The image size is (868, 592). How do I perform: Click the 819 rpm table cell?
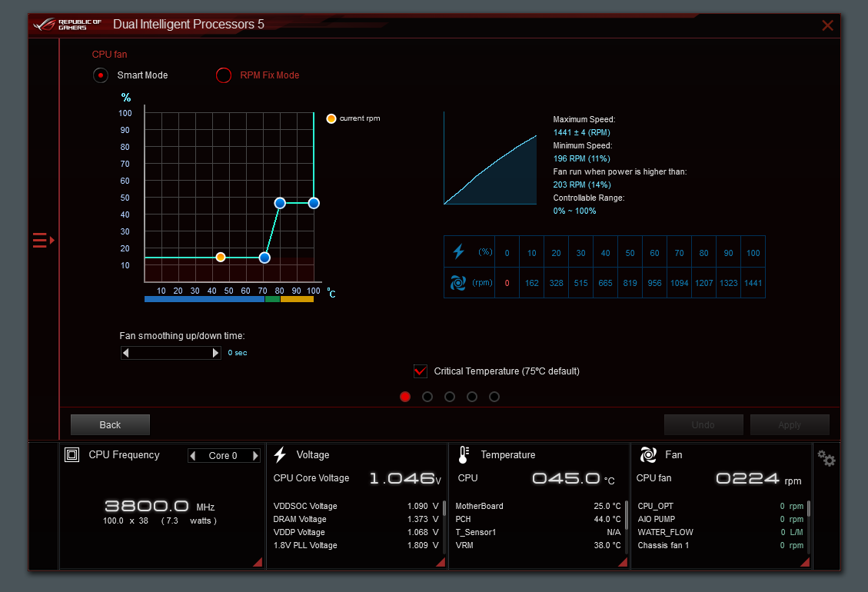click(630, 283)
